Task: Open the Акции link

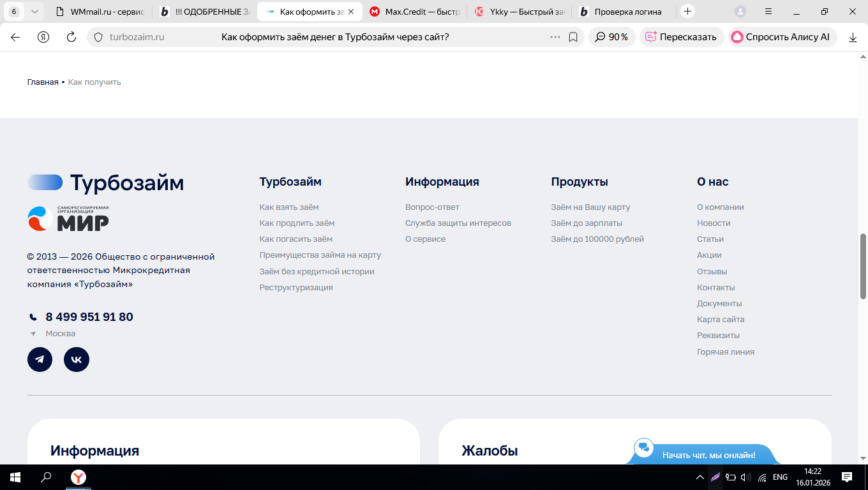Action: pyautogui.click(x=709, y=255)
